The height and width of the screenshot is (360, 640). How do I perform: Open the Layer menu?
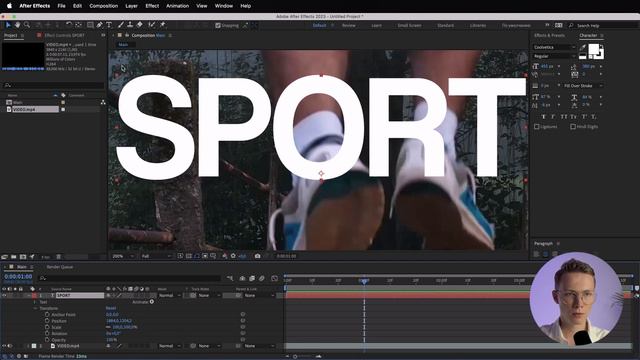(x=131, y=6)
